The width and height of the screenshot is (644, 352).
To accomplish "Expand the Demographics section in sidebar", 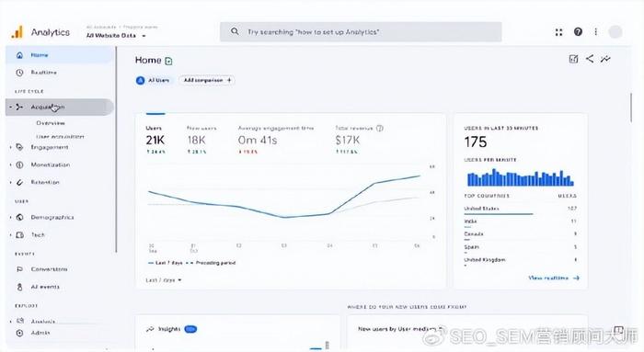I will click(x=52, y=218).
